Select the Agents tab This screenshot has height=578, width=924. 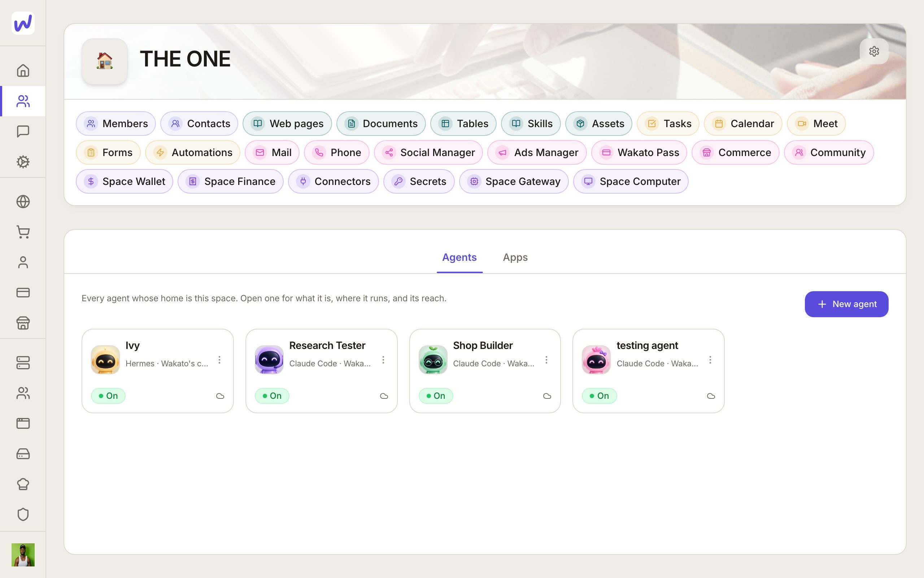point(459,257)
